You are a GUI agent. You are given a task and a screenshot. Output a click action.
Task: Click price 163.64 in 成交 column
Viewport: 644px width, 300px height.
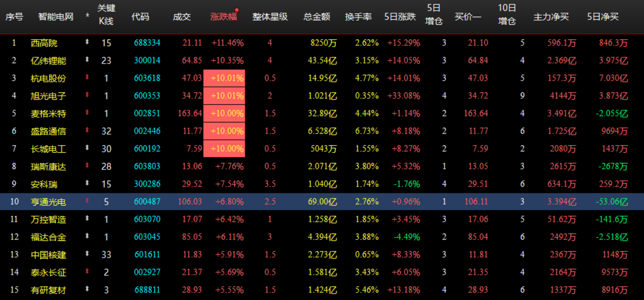(190, 113)
